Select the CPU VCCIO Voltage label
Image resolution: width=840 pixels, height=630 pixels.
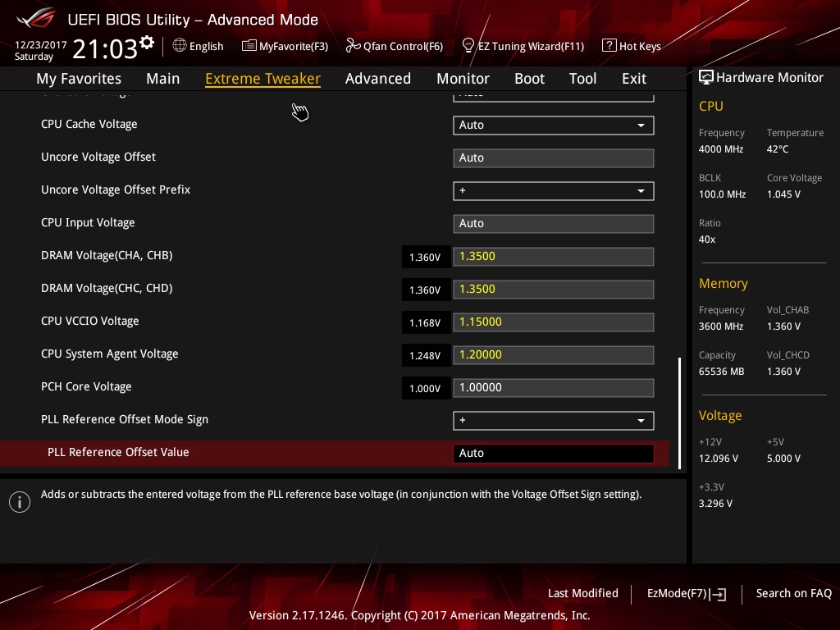(x=90, y=321)
